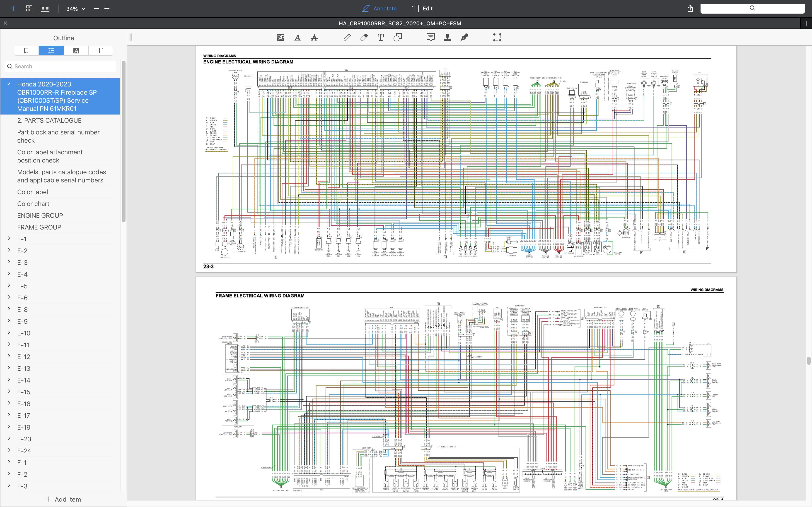Viewport: 812px width, 507px height.
Task: Add a note comment annotation
Action: pyautogui.click(x=430, y=38)
